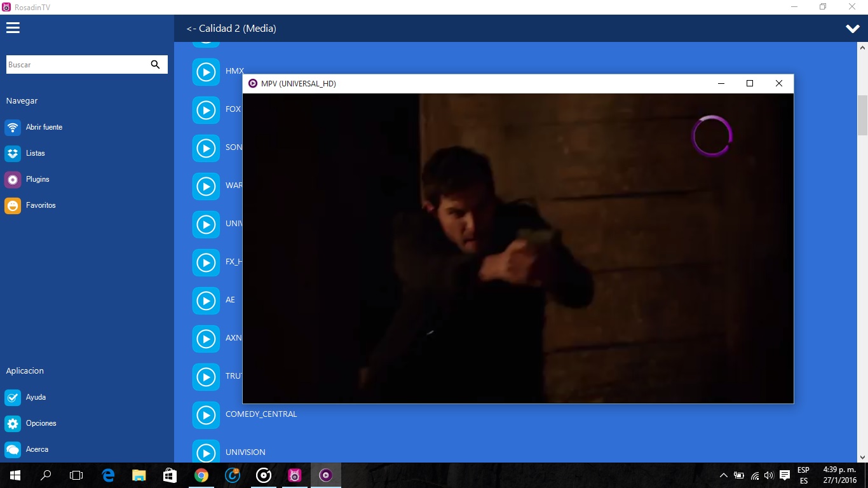Open Opciones settings
Screen dimensions: 868x488
(x=41, y=423)
